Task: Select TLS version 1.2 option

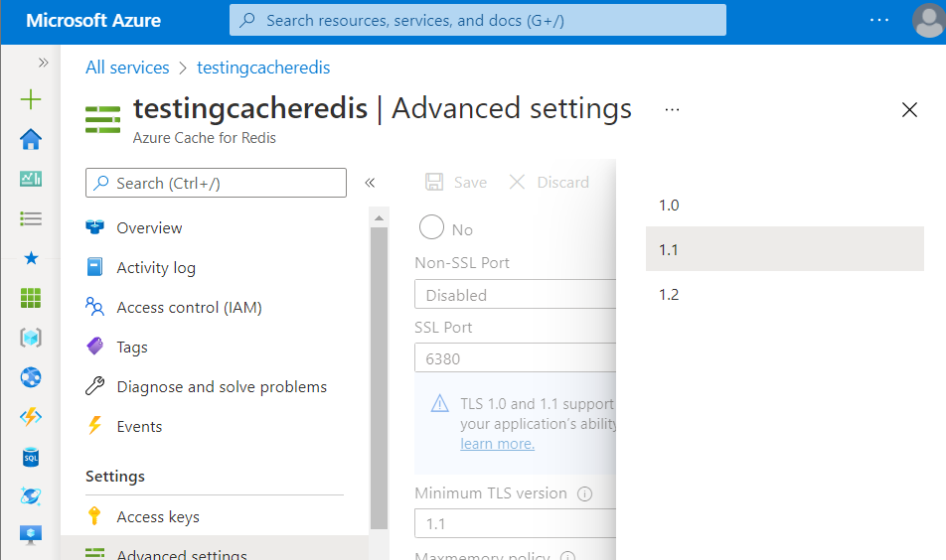Action: click(x=669, y=295)
